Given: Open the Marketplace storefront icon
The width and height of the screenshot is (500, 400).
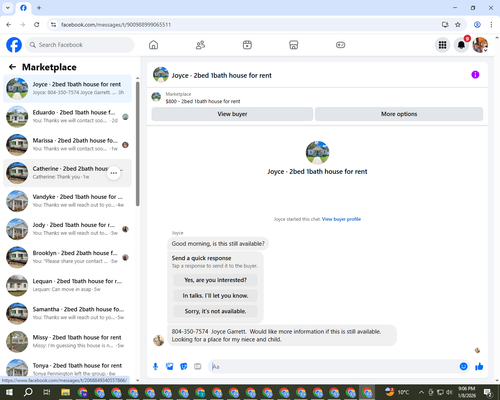Looking at the screenshot, I should coord(294,45).
